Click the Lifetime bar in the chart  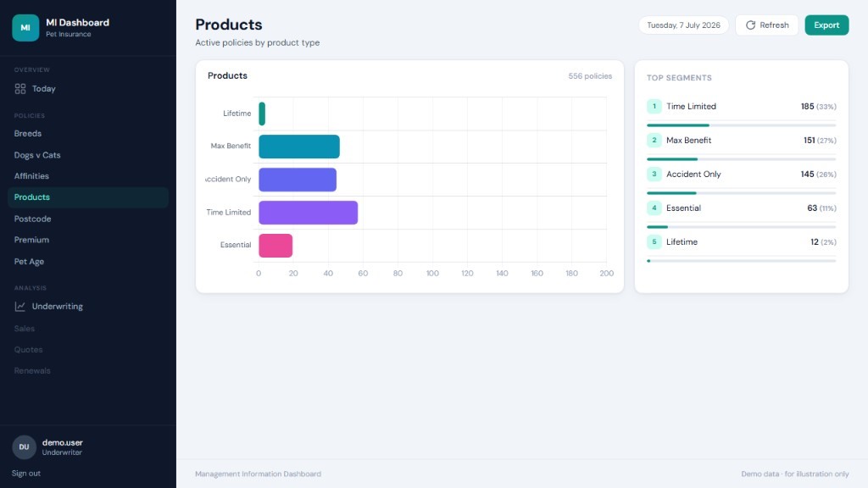pos(262,114)
